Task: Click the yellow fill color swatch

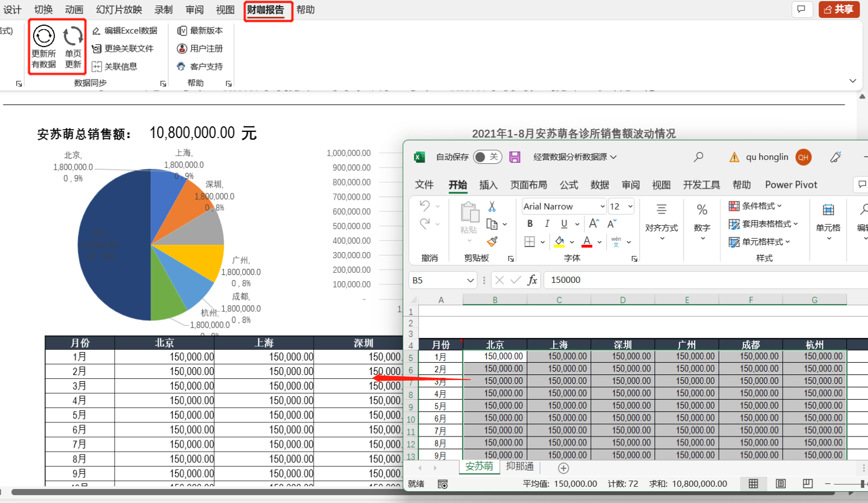Action: click(x=559, y=241)
